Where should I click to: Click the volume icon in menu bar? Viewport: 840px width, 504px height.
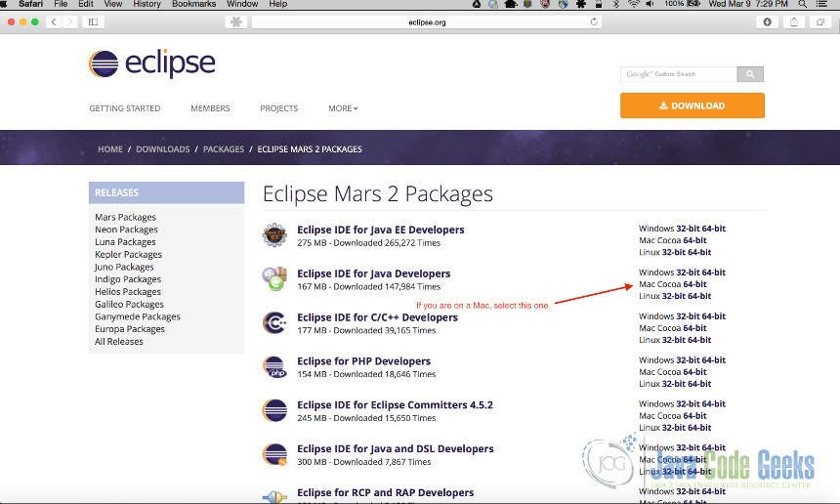pyautogui.click(x=650, y=4)
